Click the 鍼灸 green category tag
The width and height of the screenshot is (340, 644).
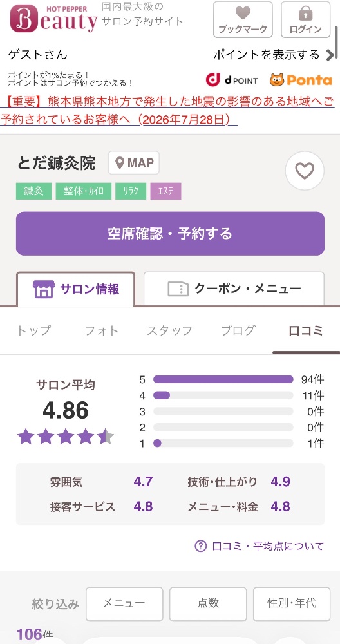(x=33, y=191)
